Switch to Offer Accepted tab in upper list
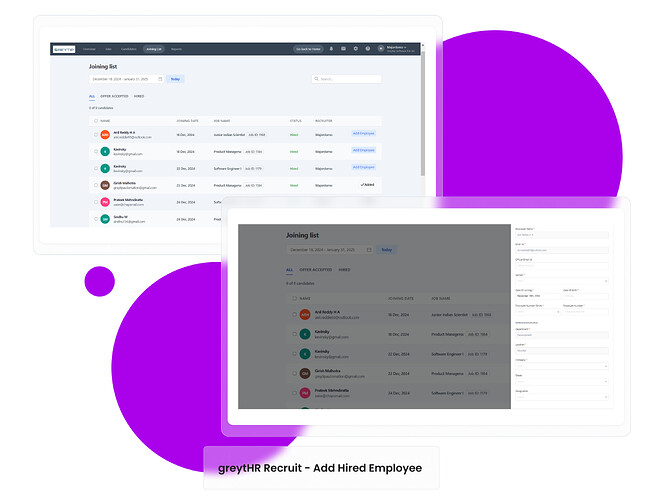666x500 pixels. [x=114, y=96]
